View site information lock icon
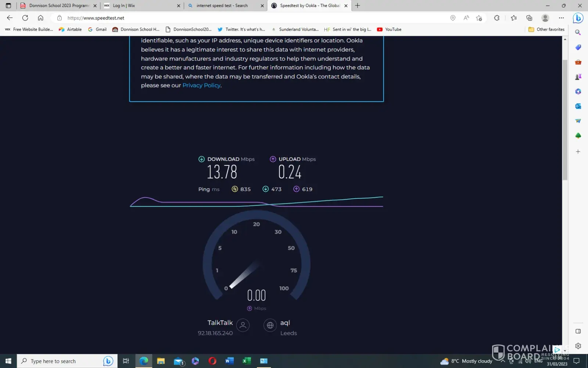 click(60, 18)
